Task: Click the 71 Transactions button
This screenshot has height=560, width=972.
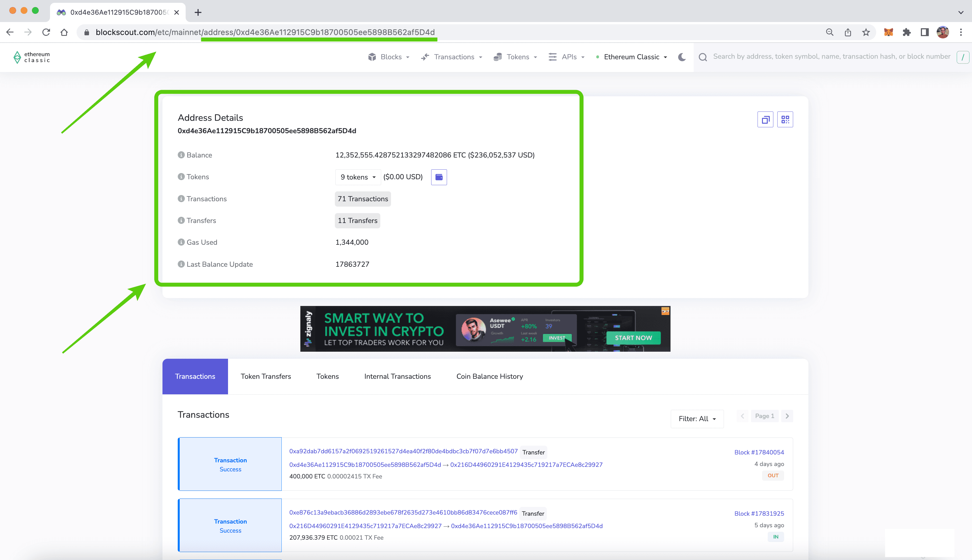Action: click(363, 199)
